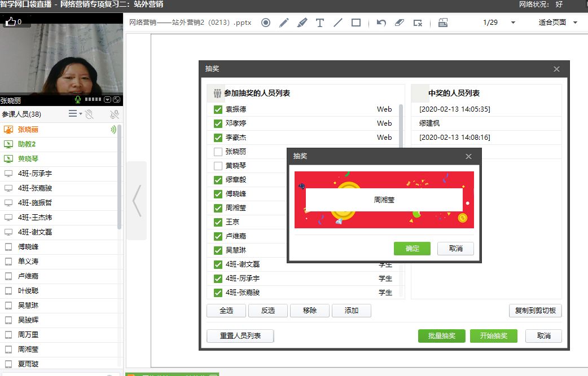The width and height of the screenshot is (588, 376).
Task: Click the 开始抽奖 button
Action: [x=494, y=336]
